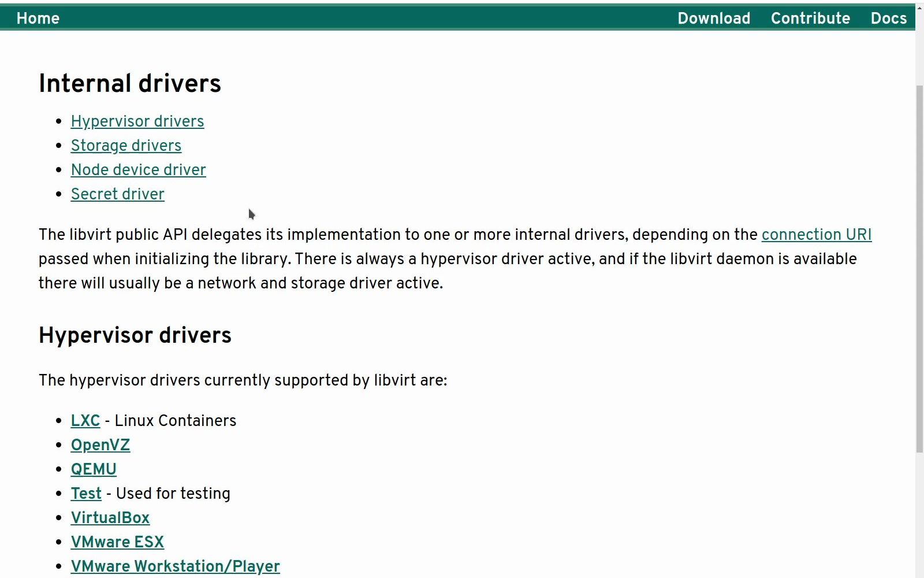Click the text 'Linux Containers'
Screen dimensions: 924x578
[x=176, y=421]
